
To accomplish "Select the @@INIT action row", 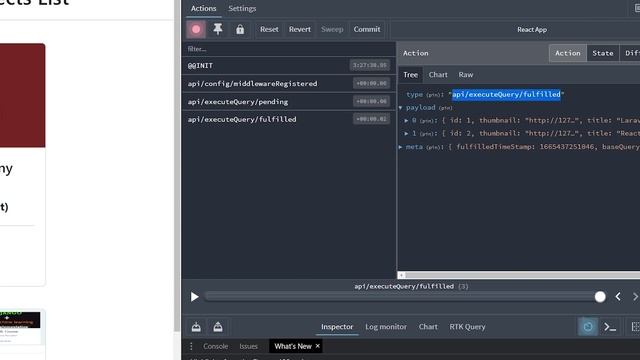I will point(289,65).
